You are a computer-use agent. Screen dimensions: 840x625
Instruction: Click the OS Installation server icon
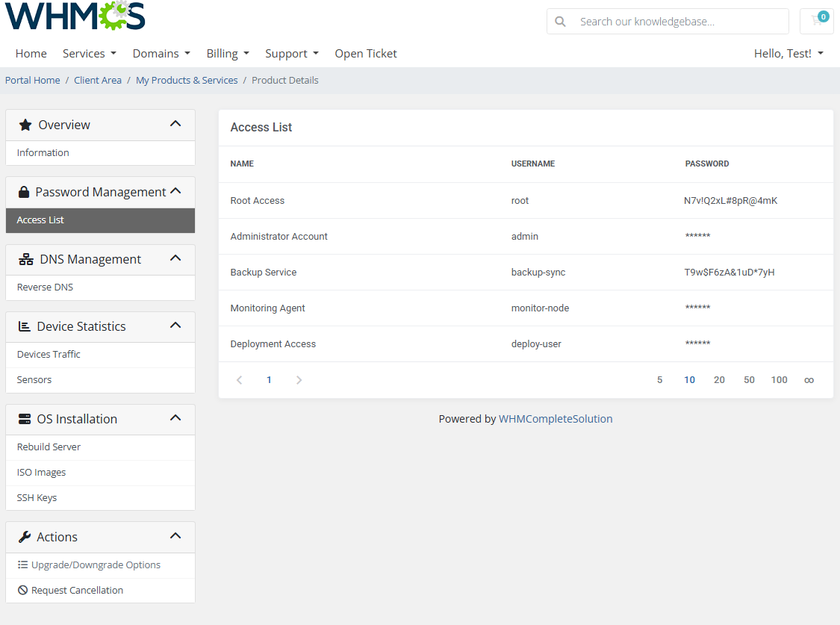coord(25,419)
